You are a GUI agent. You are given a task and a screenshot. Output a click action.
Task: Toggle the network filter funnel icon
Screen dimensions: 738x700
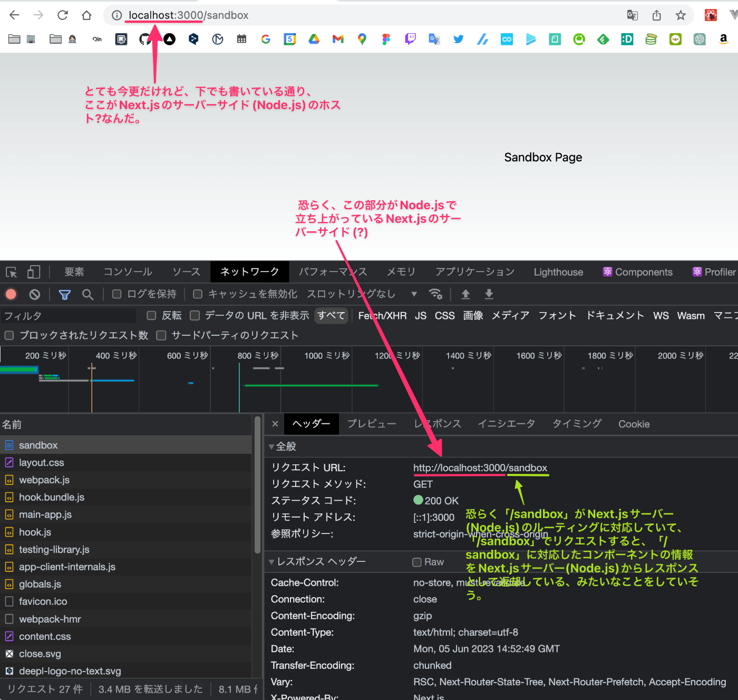tap(65, 294)
